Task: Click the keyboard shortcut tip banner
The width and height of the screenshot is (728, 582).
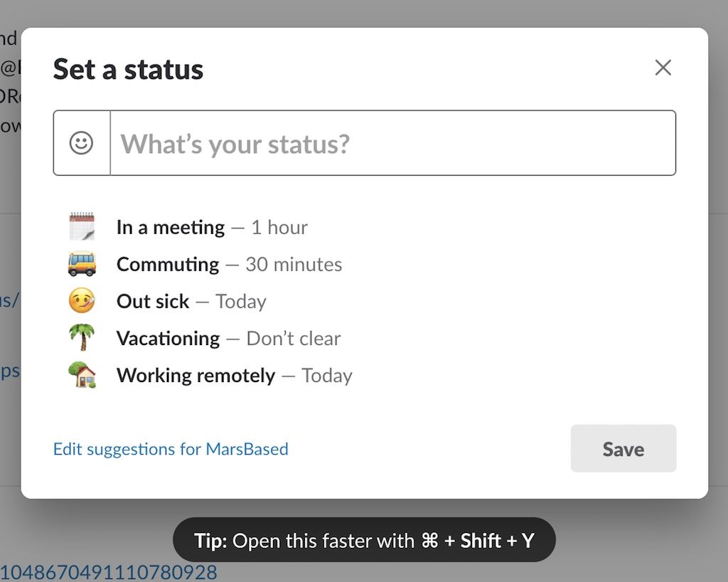Action: point(364,540)
